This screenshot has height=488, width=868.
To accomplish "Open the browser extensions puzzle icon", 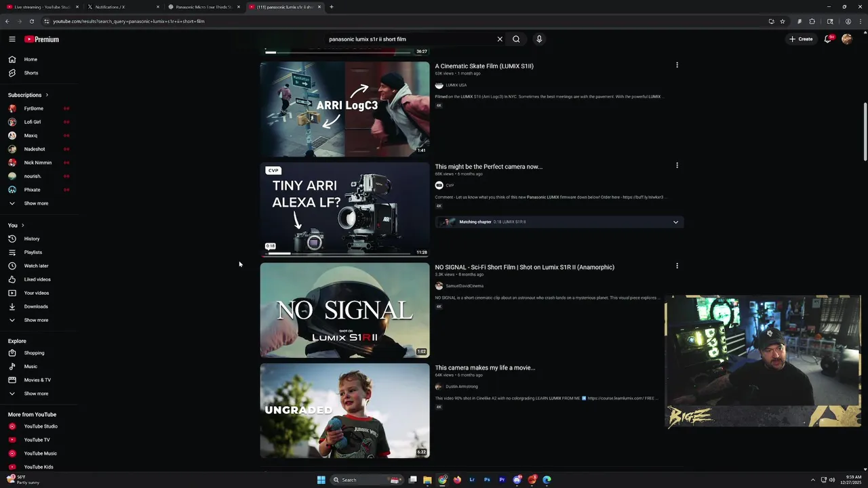I will coord(812,21).
